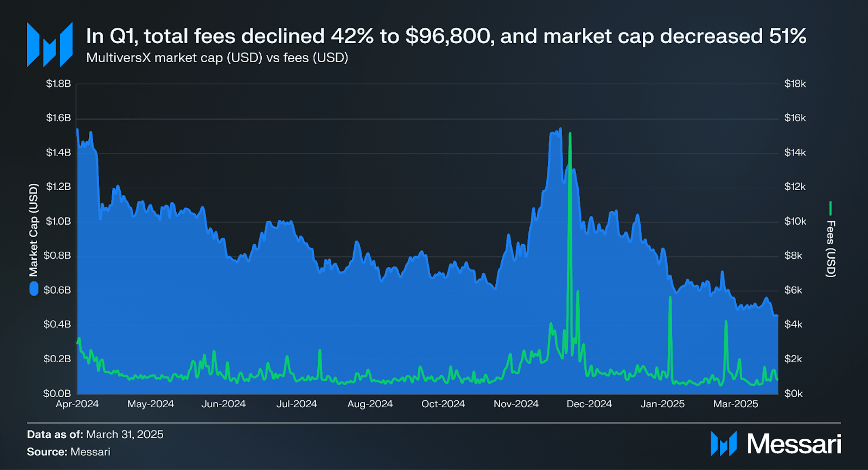Click the chart headline about Q1 fees

tap(446, 36)
